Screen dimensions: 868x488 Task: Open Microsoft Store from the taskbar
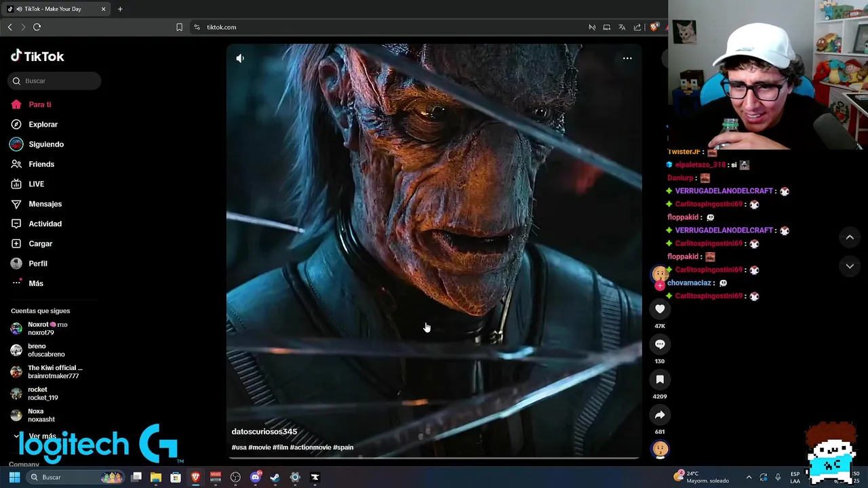(x=176, y=477)
